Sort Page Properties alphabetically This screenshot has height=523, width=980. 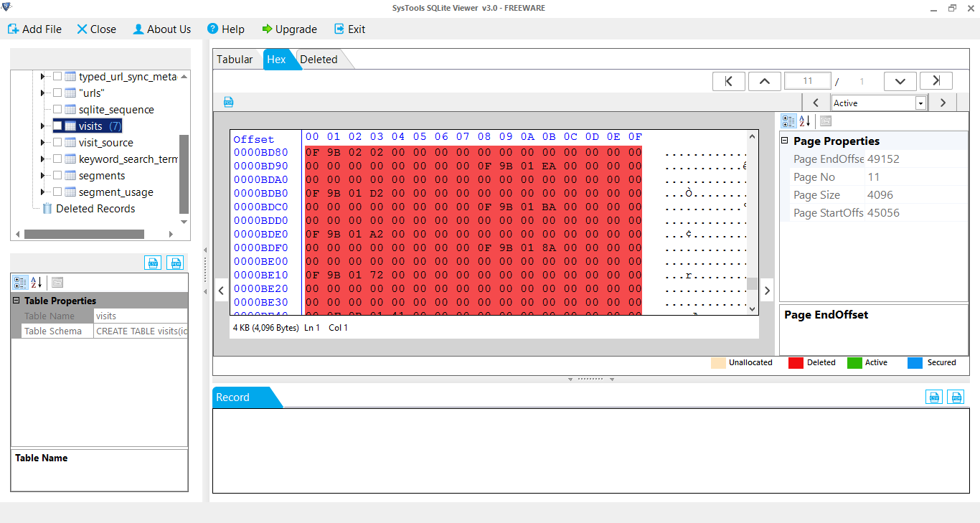[x=805, y=121]
